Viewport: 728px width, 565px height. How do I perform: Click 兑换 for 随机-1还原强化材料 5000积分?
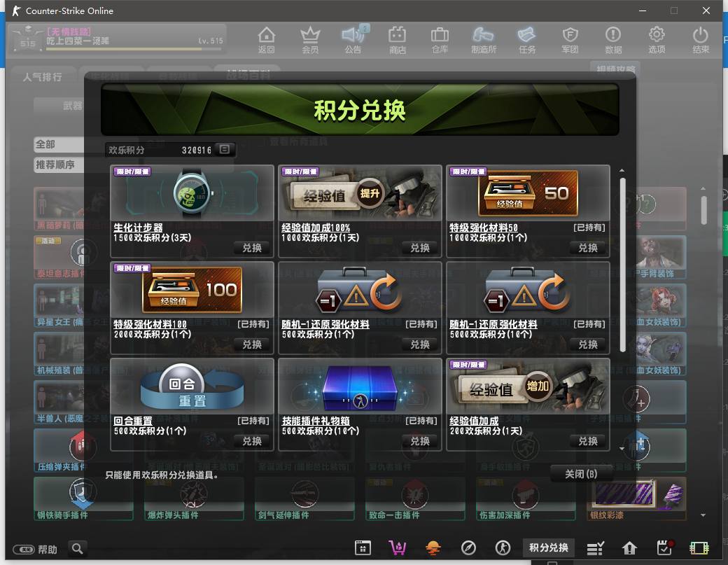coord(588,344)
